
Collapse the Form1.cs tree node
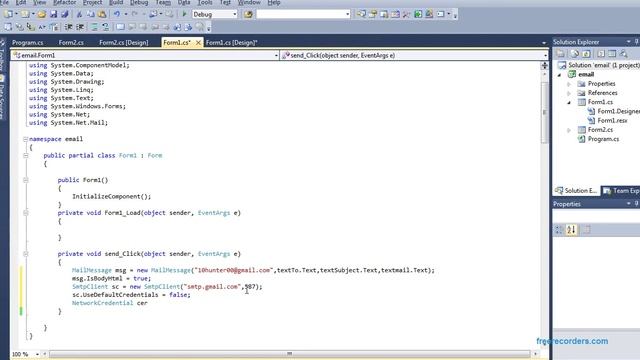pyautogui.click(x=569, y=102)
